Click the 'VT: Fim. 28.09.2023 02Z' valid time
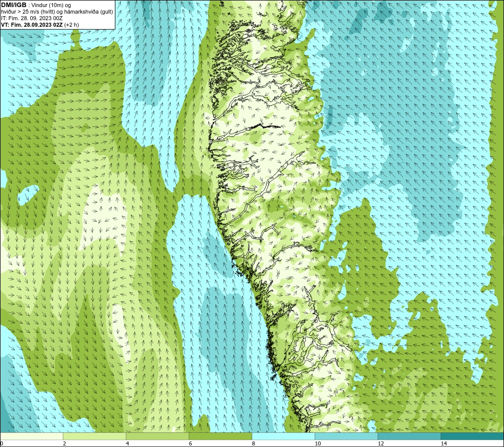This screenshot has height=447, width=504. pos(32,24)
